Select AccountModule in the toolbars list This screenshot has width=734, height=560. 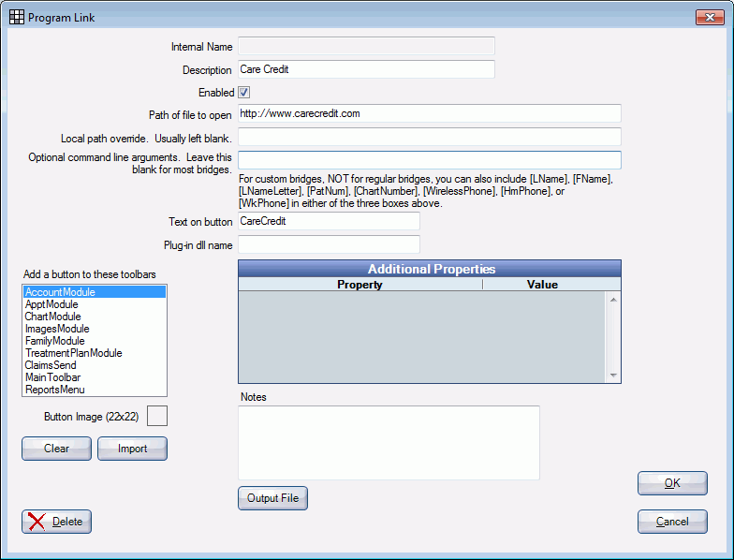(95, 292)
